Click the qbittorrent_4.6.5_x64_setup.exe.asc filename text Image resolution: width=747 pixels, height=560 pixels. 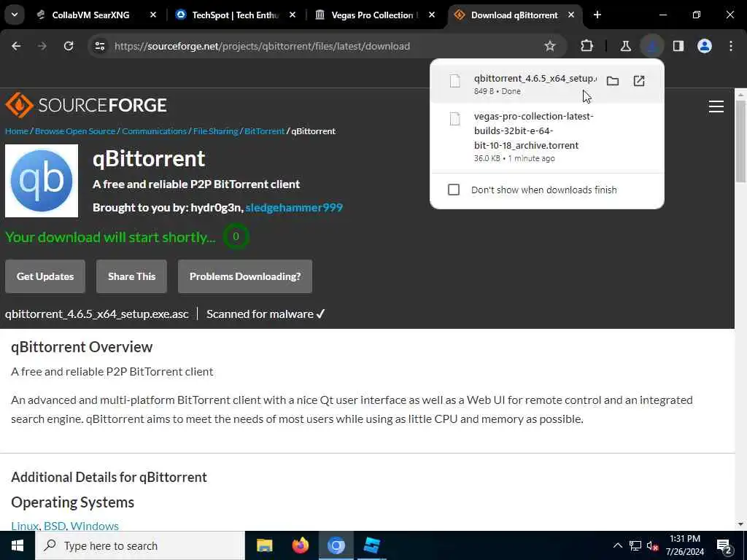97,314
